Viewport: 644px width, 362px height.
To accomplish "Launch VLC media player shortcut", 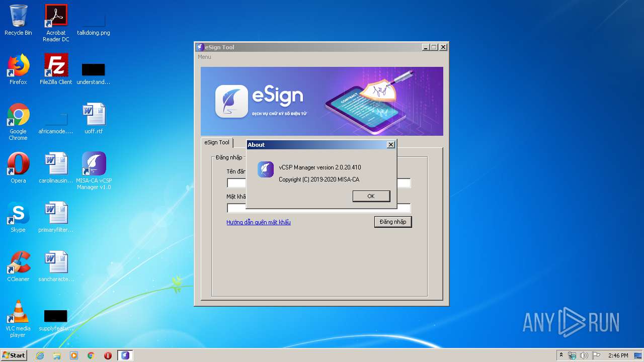I will click(x=18, y=319).
